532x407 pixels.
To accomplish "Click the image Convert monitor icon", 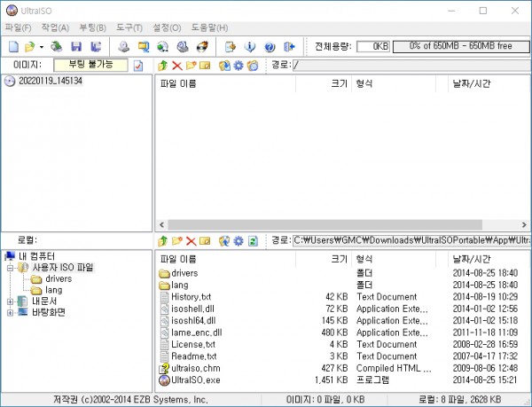I will (144, 46).
